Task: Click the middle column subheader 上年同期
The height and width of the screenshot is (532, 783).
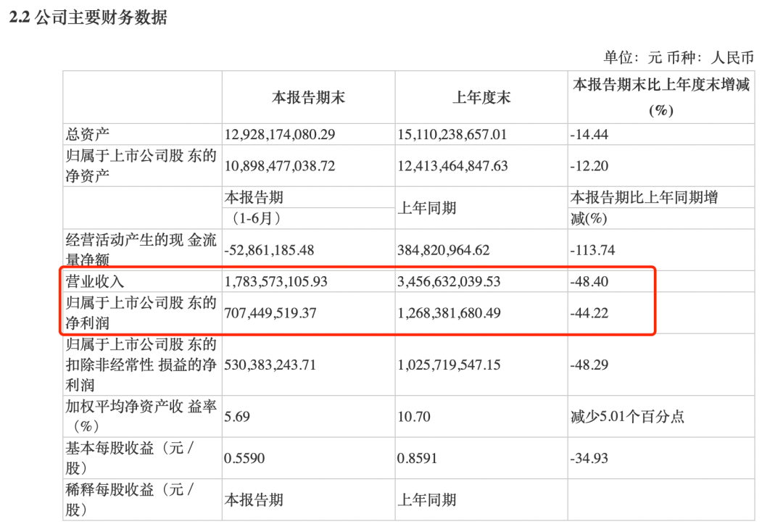Action: (x=427, y=208)
